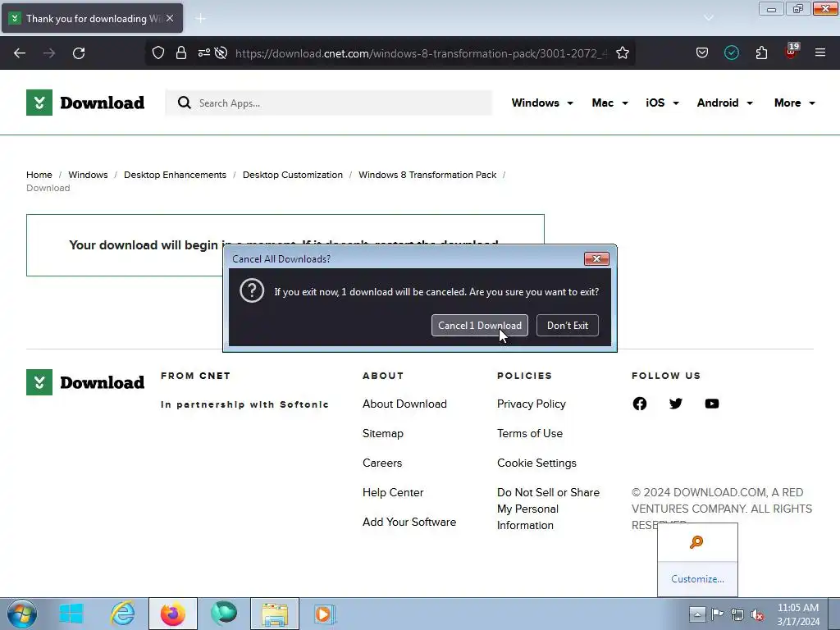The width and height of the screenshot is (840, 630).
Task: Open the site permissions icon in address bar
Action: 203,53
